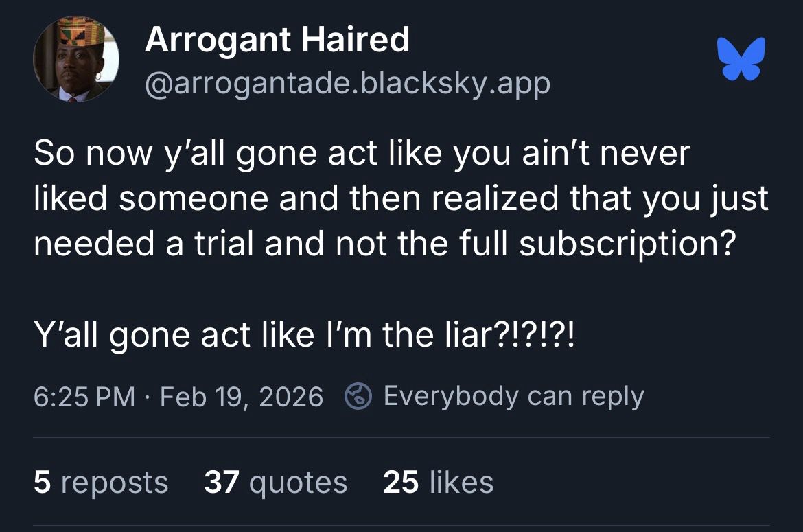Click the word "someone" in the post

point(179,199)
